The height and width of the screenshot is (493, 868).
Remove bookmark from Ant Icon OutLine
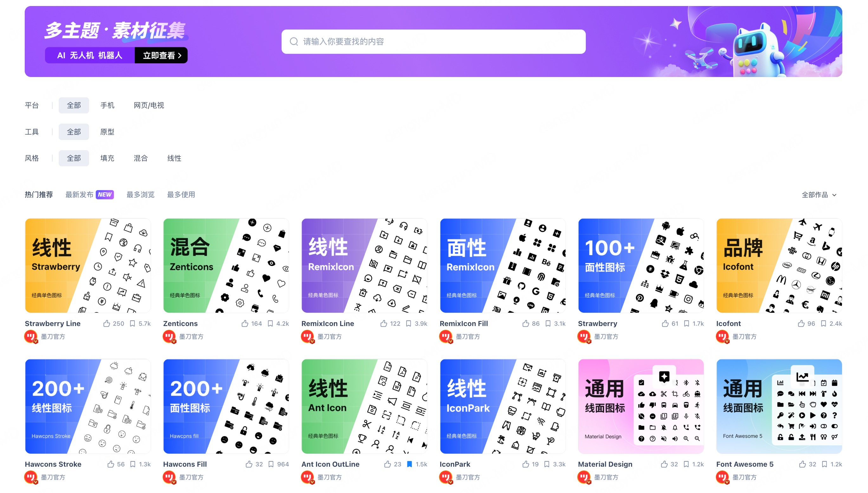tap(409, 464)
